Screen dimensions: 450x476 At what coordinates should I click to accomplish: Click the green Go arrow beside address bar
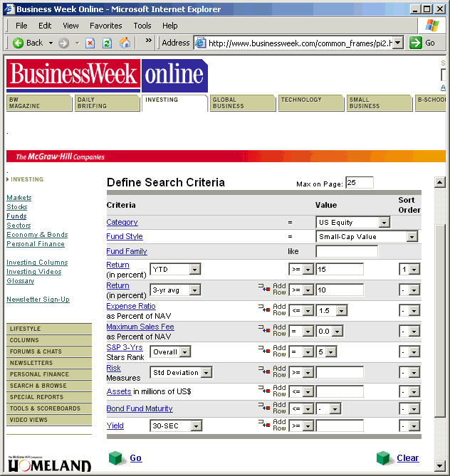(x=417, y=43)
